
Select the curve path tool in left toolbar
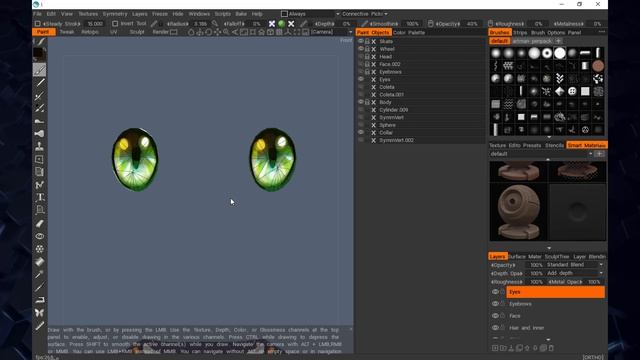pos(40,185)
